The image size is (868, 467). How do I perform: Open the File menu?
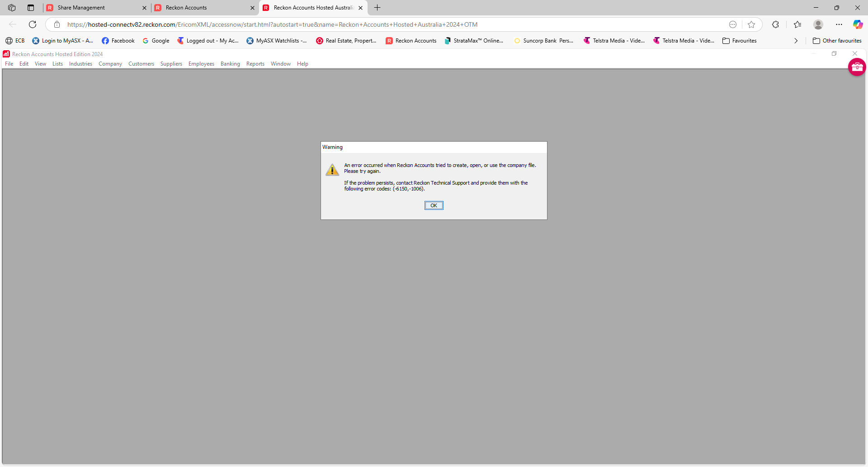click(x=9, y=64)
